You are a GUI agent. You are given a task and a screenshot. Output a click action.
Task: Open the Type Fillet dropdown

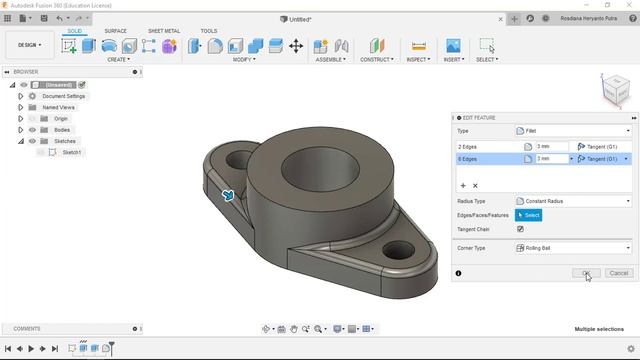[573, 131]
